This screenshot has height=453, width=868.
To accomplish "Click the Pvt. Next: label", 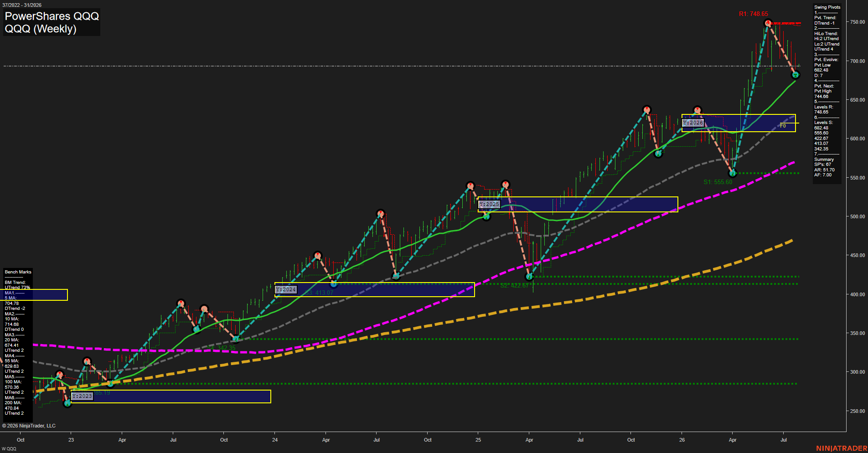I will click(824, 86).
